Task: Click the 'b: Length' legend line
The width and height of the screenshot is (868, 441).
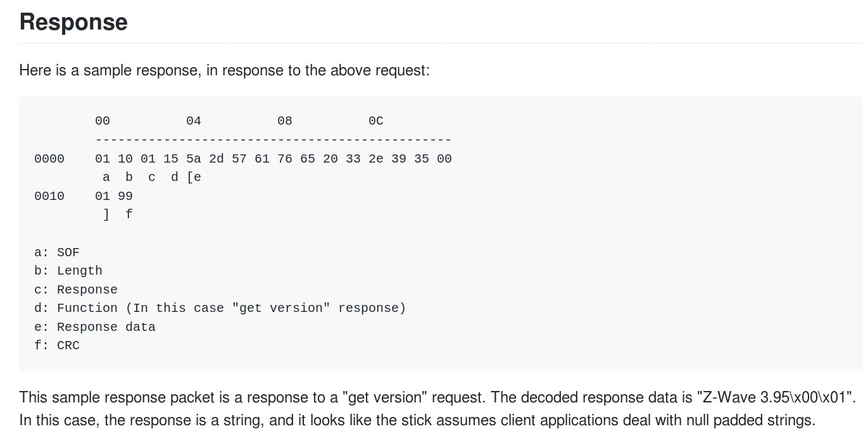Action: [68, 271]
